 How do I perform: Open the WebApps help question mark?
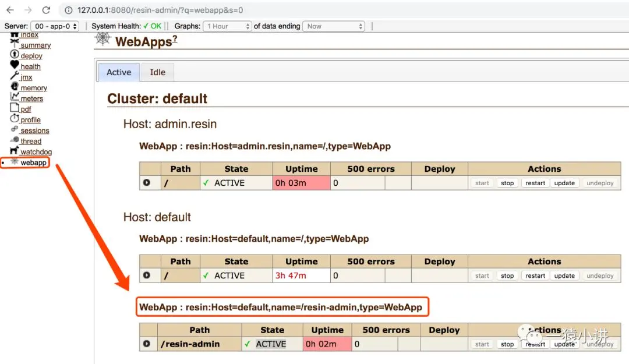click(175, 38)
